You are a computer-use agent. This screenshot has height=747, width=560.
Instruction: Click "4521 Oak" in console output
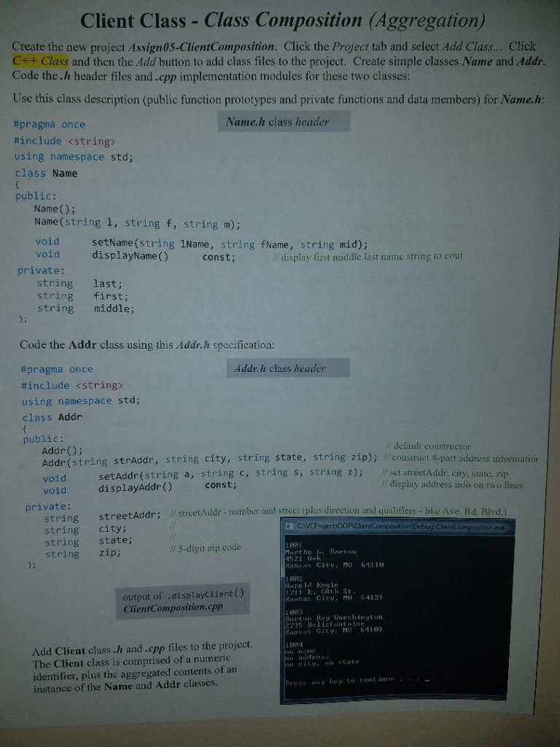tap(303, 558)
